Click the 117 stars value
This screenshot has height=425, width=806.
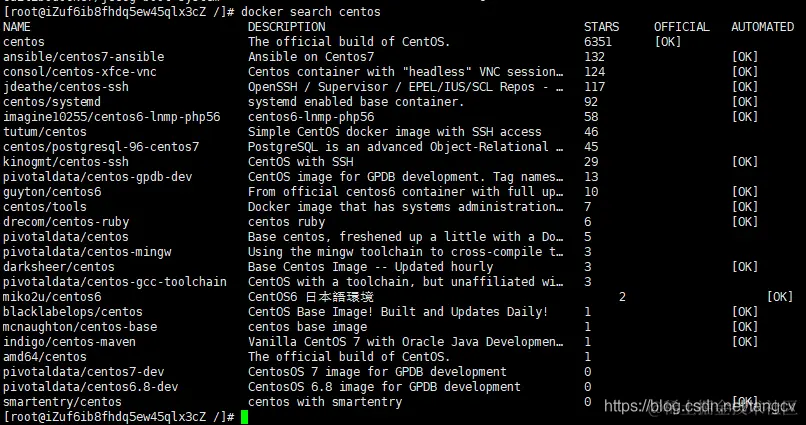click(x=594, y=86)
